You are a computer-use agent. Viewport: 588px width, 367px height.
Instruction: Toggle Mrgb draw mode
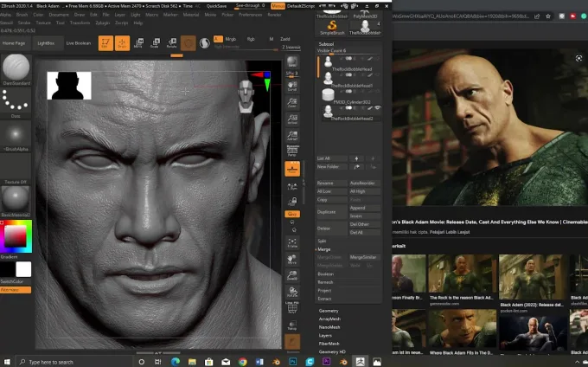coord(231,39)
